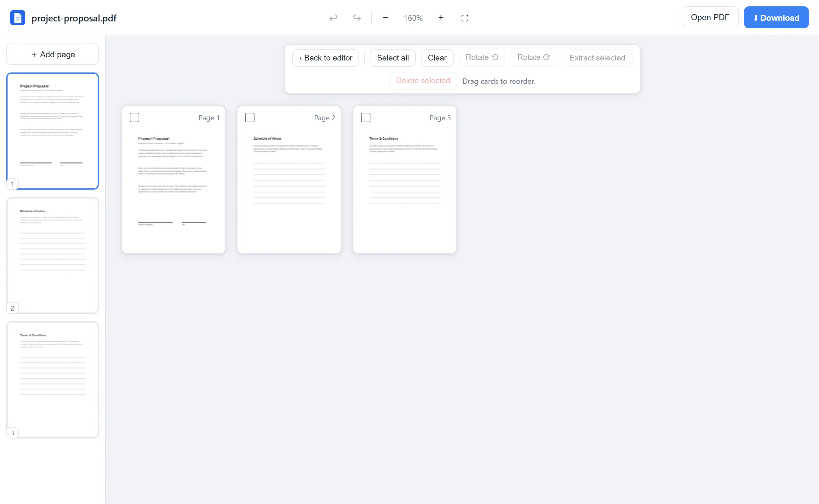Clear the page selection
Viewport: 819px width, 504px height.
point(437,58)
